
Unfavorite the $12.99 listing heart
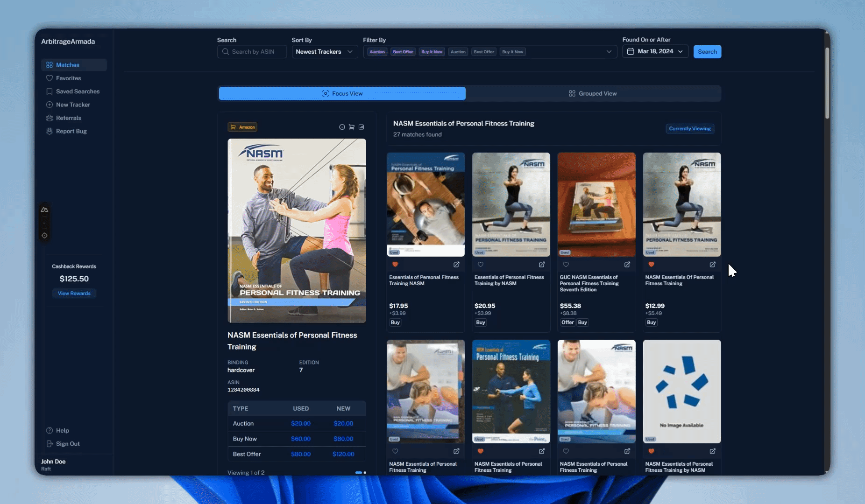pyautogui.click(x=651, y=265)
